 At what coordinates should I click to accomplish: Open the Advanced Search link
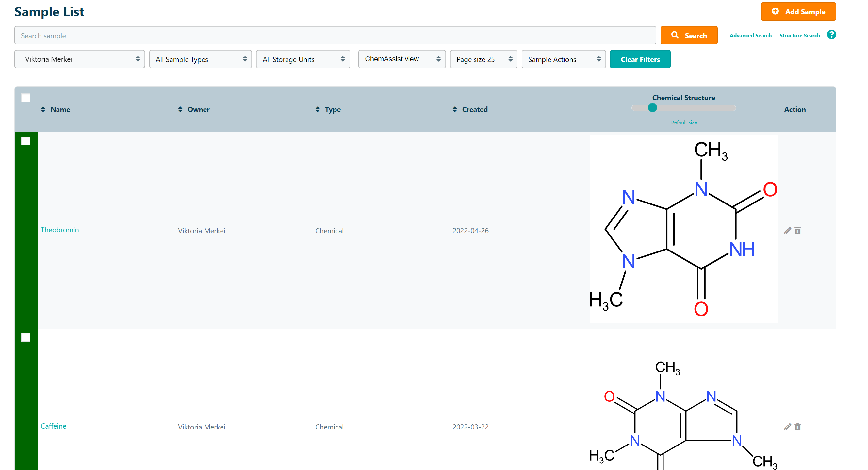pos(750,35)
